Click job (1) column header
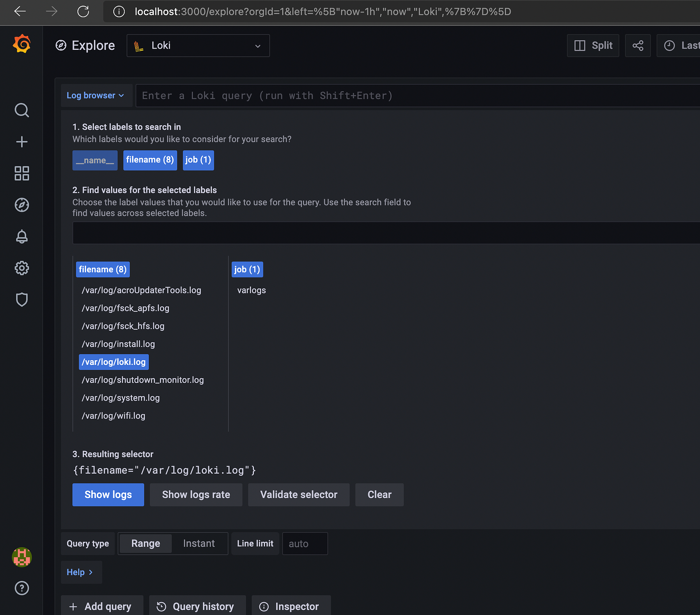The height and width of the screenshot is (615, 700). [x=247, y=270]
